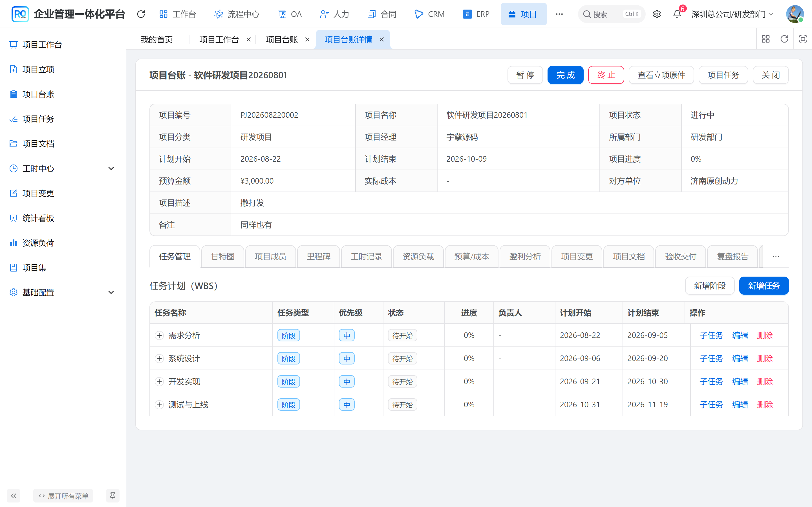Collapse sidebar with double-arrow icon
This screenshot has width=812, height=507.
coord(14,496)
